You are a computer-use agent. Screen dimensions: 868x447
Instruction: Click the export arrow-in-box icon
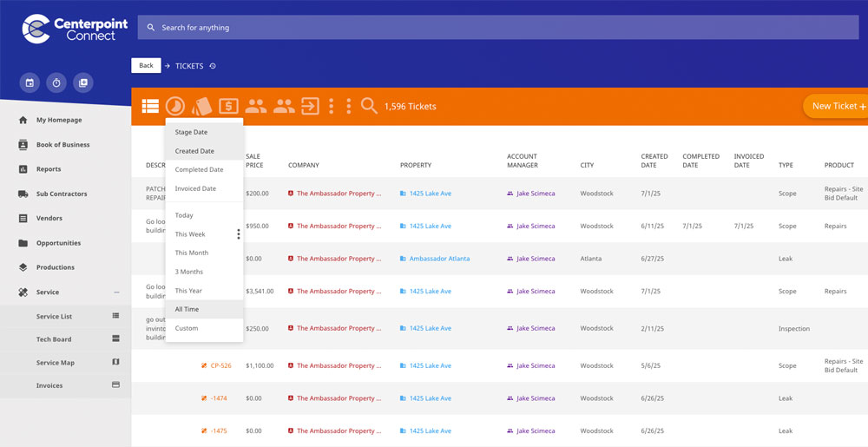coord(310,106)
